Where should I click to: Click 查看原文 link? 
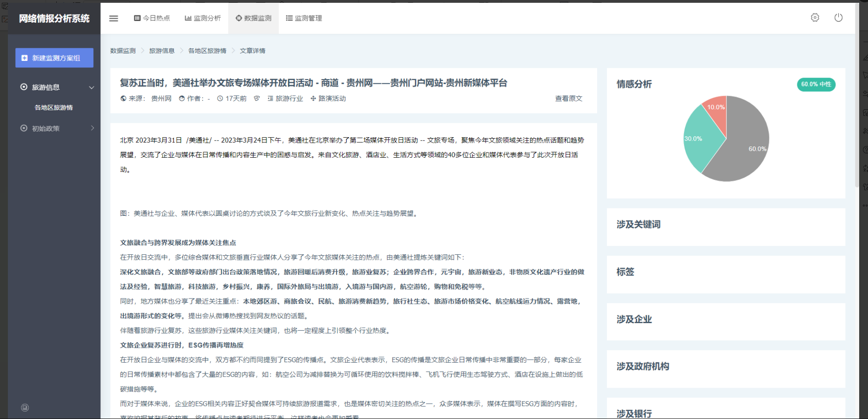tap(569, 99)
